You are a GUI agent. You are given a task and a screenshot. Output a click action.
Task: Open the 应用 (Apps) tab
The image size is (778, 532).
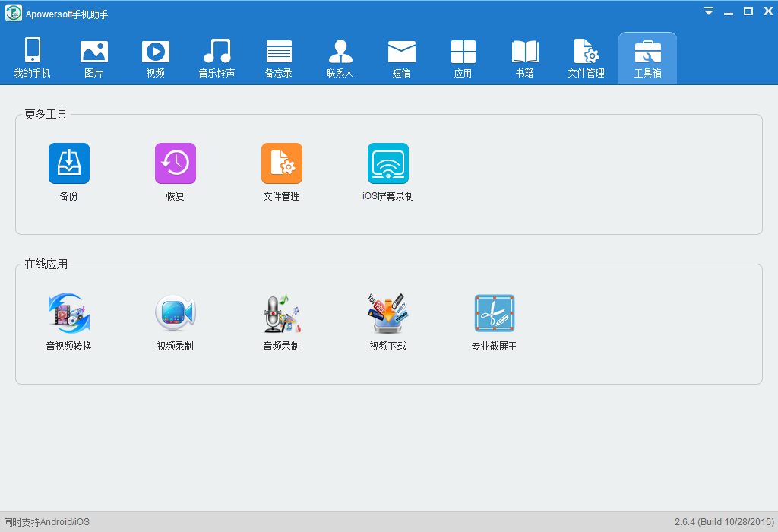(463, 58)
